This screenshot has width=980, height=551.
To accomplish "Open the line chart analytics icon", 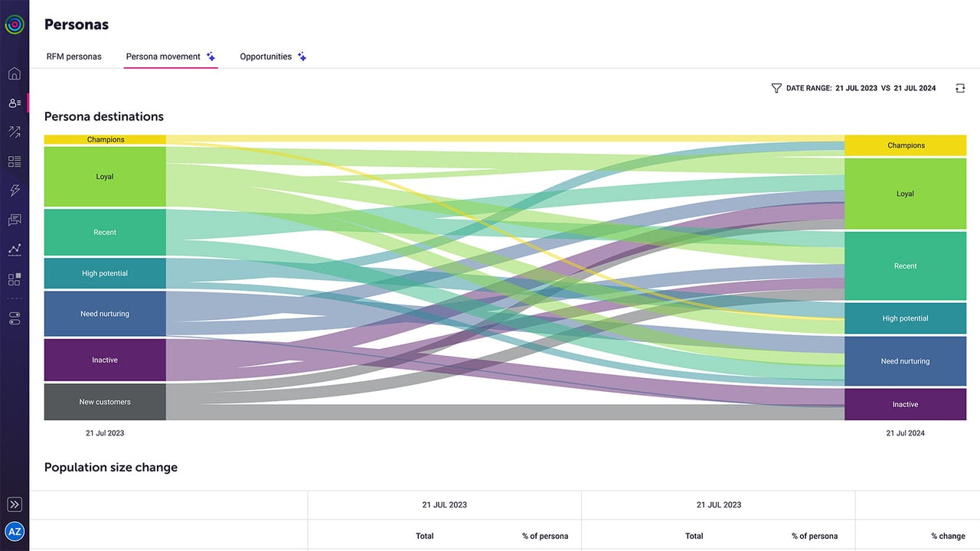I will [x=15, y=249].
